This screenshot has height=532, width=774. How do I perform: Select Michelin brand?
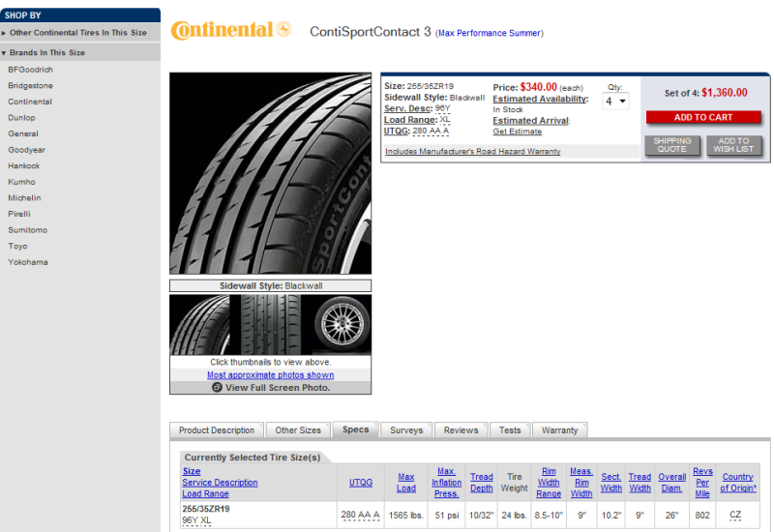click(x=24, y=198)
